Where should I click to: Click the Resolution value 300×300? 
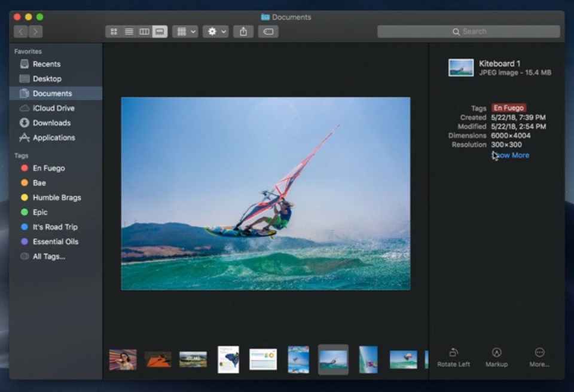506,145
